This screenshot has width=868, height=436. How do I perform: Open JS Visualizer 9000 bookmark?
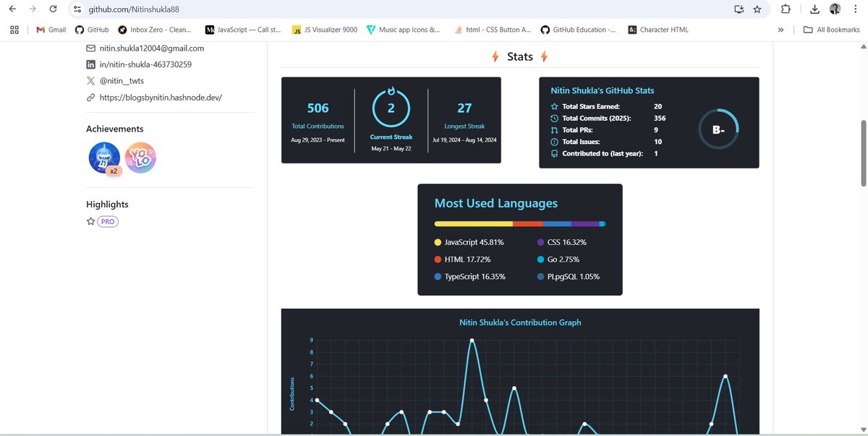coord(324,30)
